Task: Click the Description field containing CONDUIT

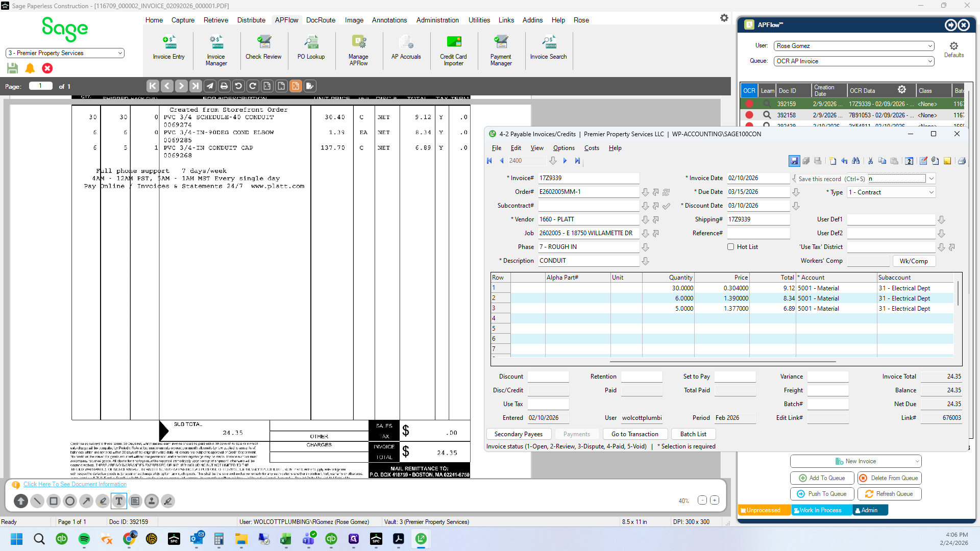Action: 589,261
